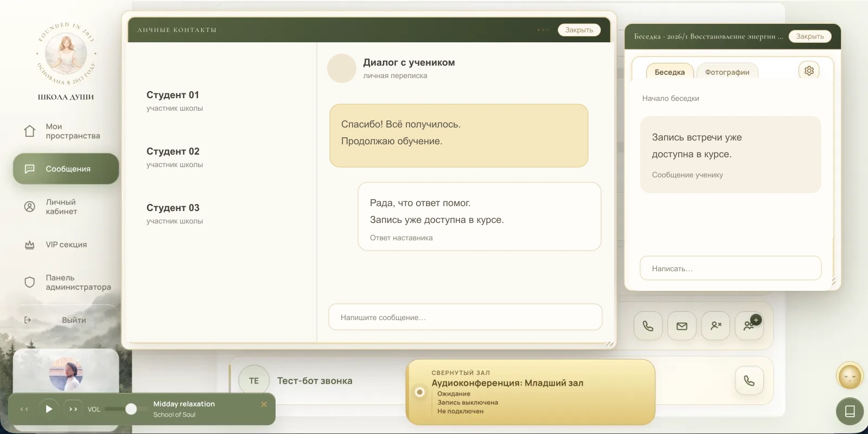Click the sleepy-face golden orb

click(850, 375)
